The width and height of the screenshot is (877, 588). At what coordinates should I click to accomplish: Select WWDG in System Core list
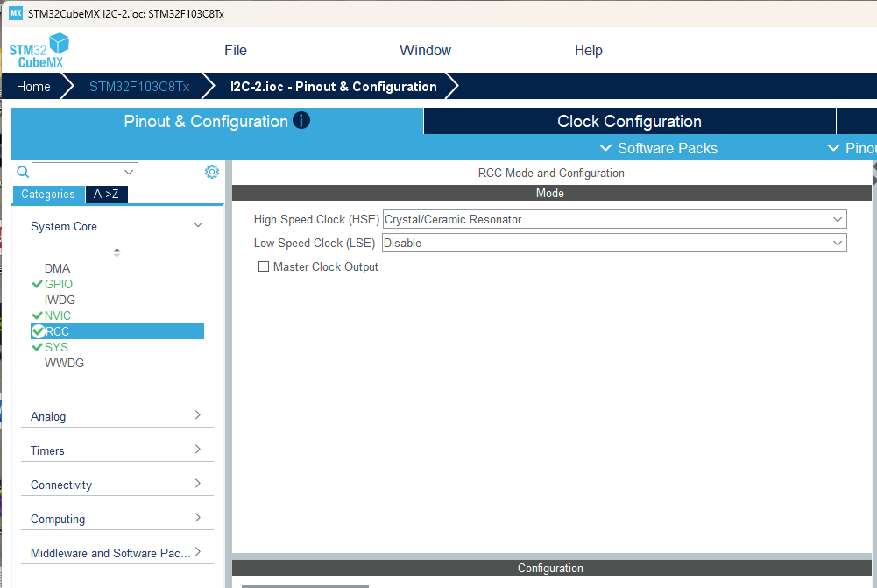coord(64,363)
